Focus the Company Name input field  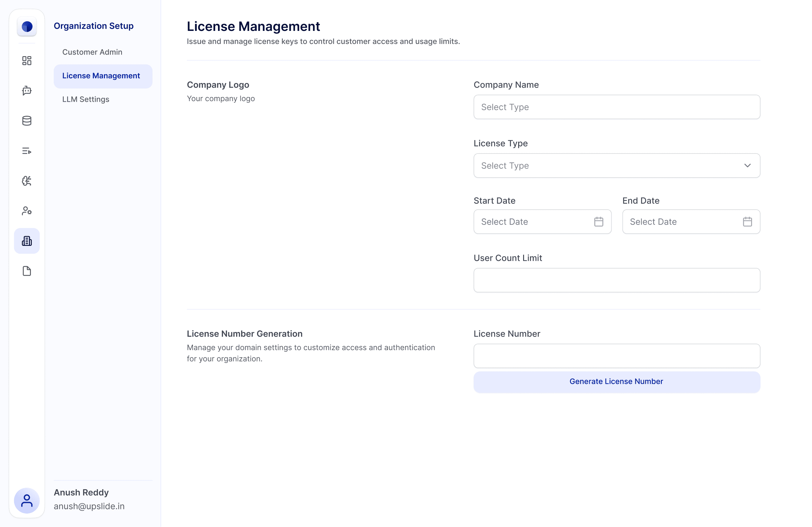[616, 107]
